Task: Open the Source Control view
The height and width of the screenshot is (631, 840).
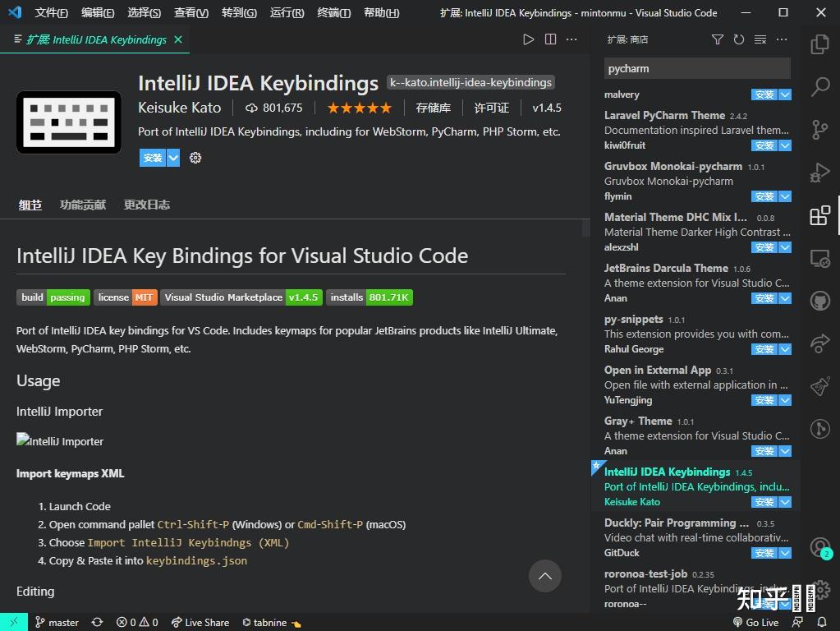Action: [x=819, y=130]
